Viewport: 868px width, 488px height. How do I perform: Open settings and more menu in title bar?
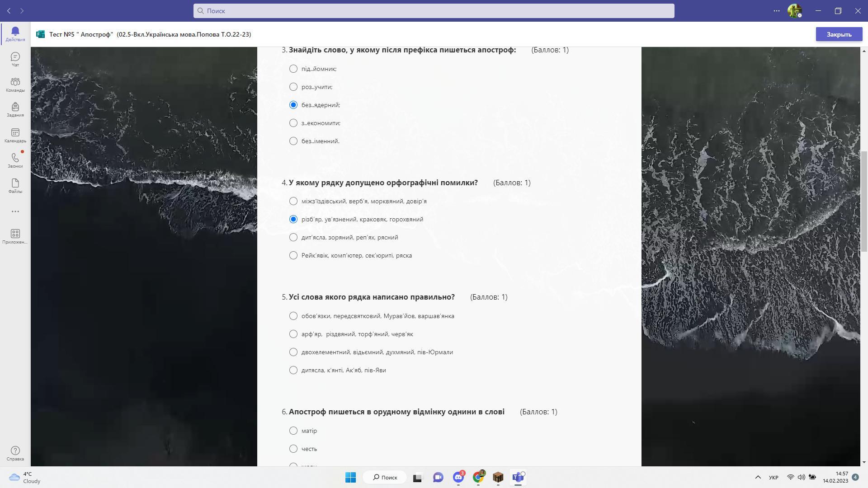pyautogui.click(x=777, y=11)
